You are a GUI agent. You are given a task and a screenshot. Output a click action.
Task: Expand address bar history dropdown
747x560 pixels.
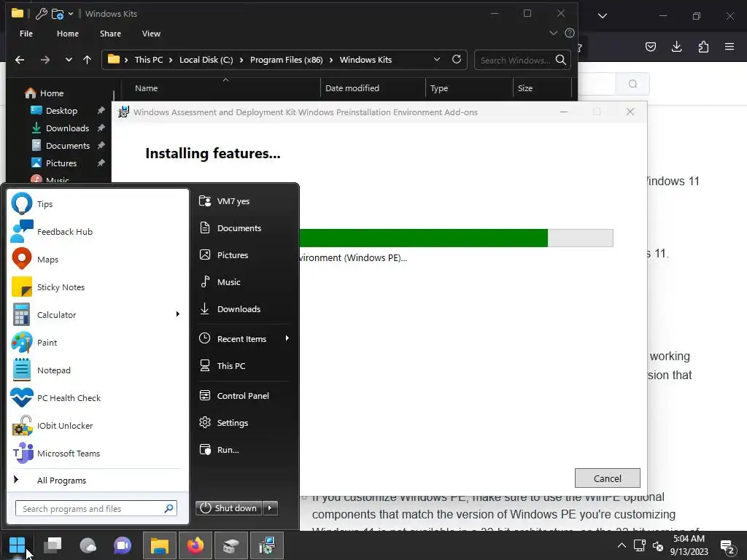point(437,60)
